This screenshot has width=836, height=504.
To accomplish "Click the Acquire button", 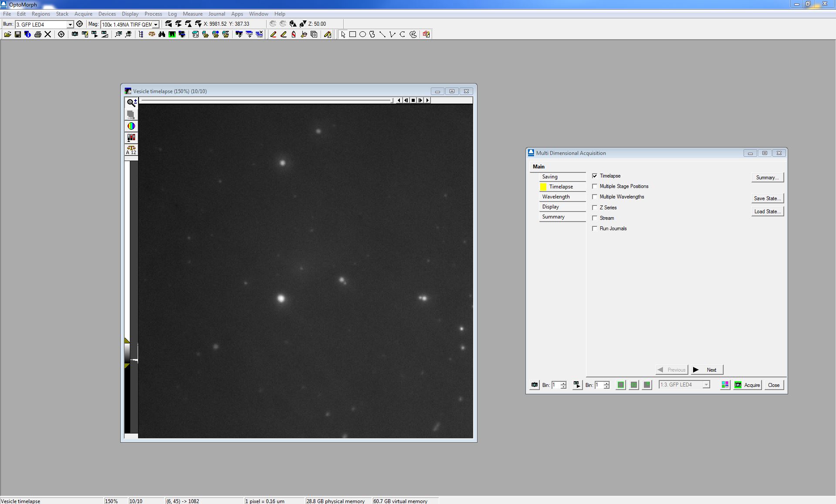I will (x=748, y=385).
